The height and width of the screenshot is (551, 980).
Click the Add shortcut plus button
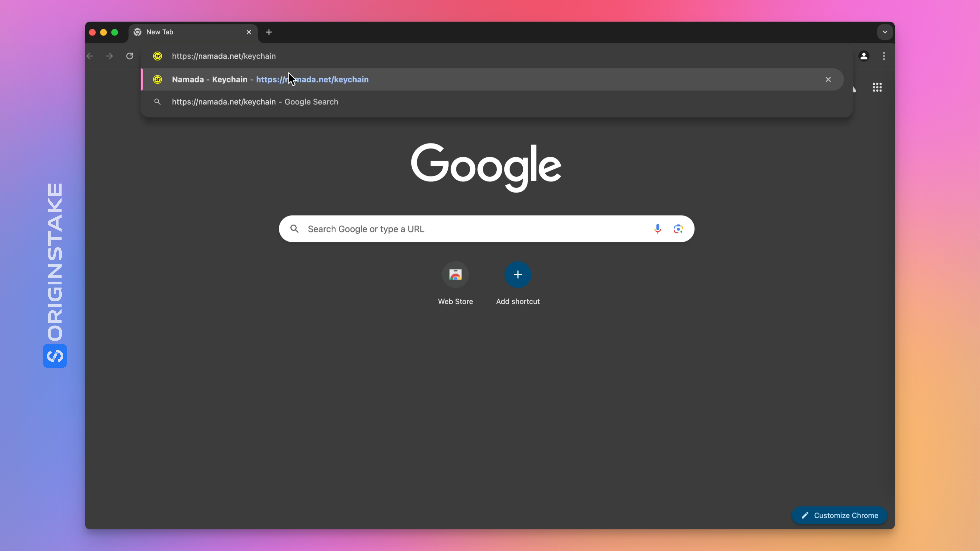(518, 275)
